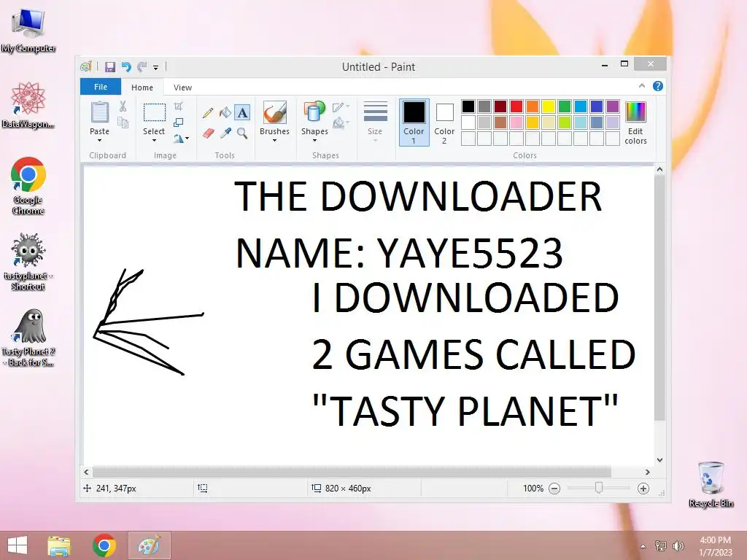Screen dimensions: 747x560
Task: Open Tasty Planet 2 desktop icon
Action: (28, 338)
